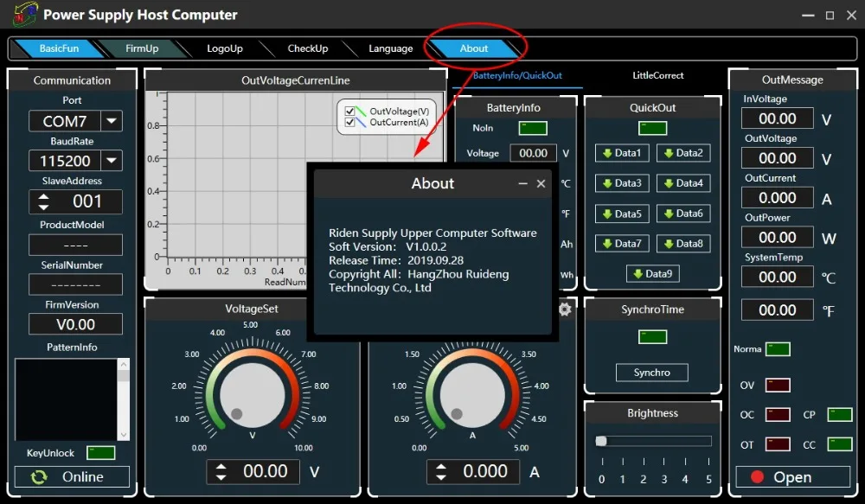This screenshot has height=504, width=865.
Task: Uncheck the OutCurrent(A) legend checkbox
Action: pos(349,122)
